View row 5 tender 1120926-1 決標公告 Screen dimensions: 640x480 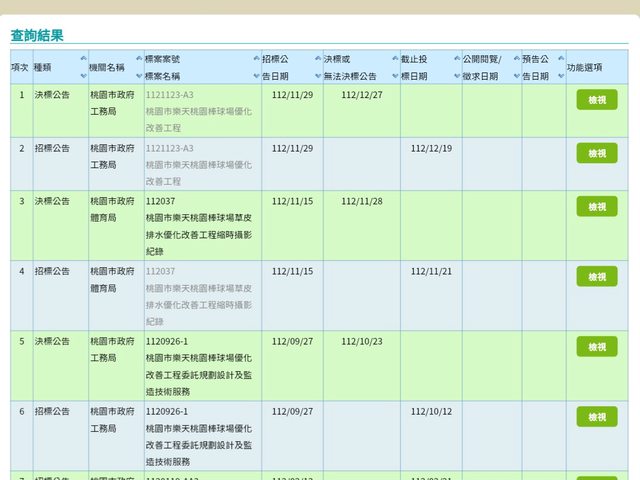coord(596,346)
